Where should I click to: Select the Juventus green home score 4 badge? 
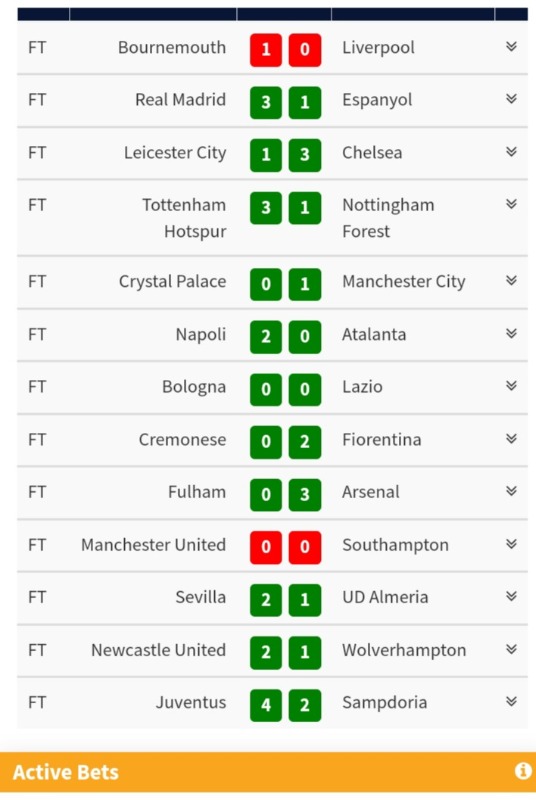click(x=266, y=705)
